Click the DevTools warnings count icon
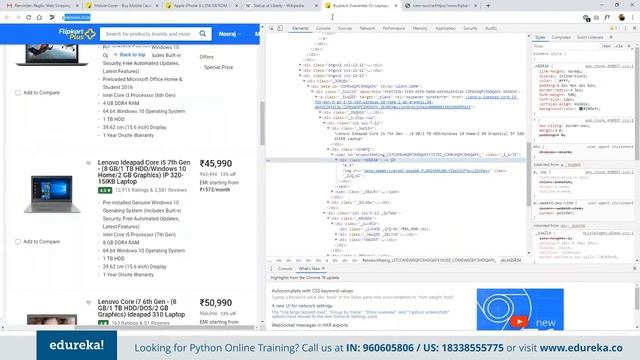This screenshot has width=640, height=360. [x=613, y=28]
